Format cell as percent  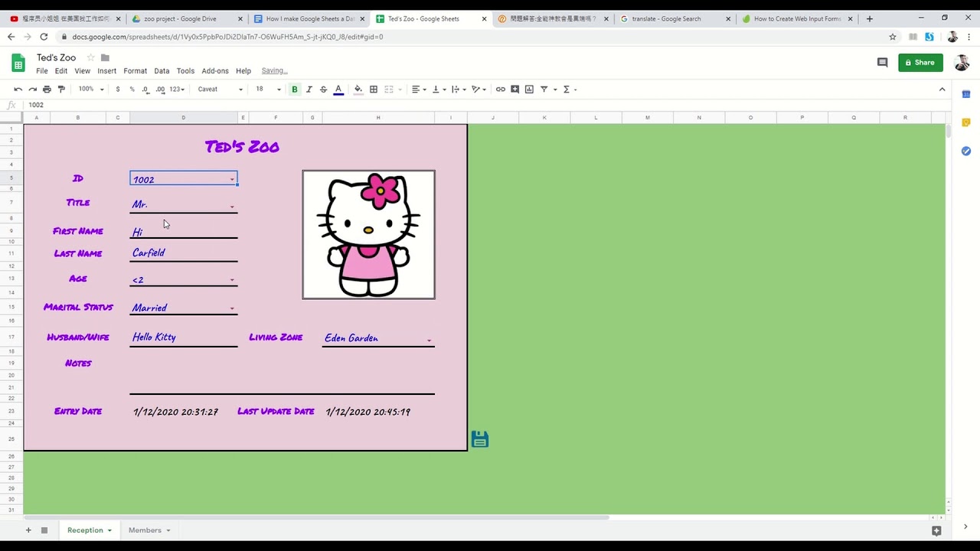click(132, 90)
